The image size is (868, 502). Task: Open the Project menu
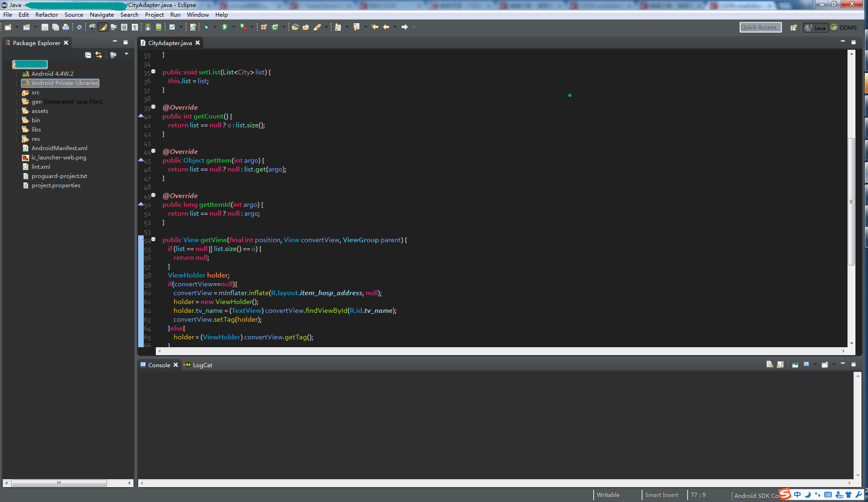pyautogui.click(x=154, y=14)
